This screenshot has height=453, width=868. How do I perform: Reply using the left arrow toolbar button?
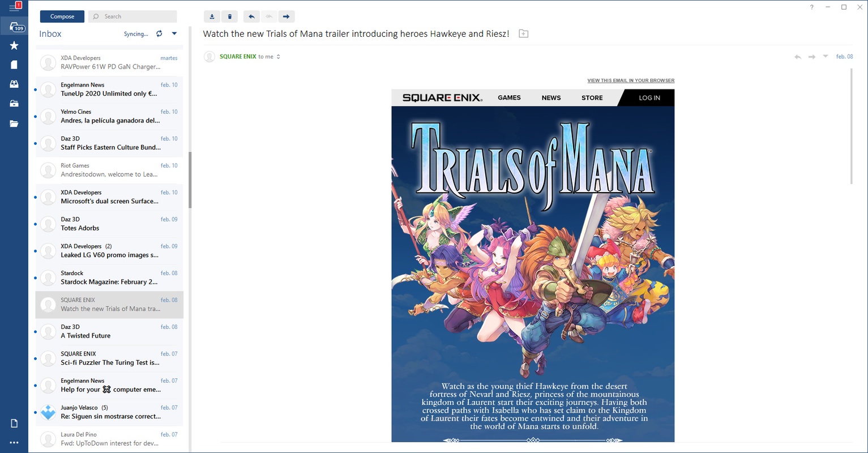251,16
